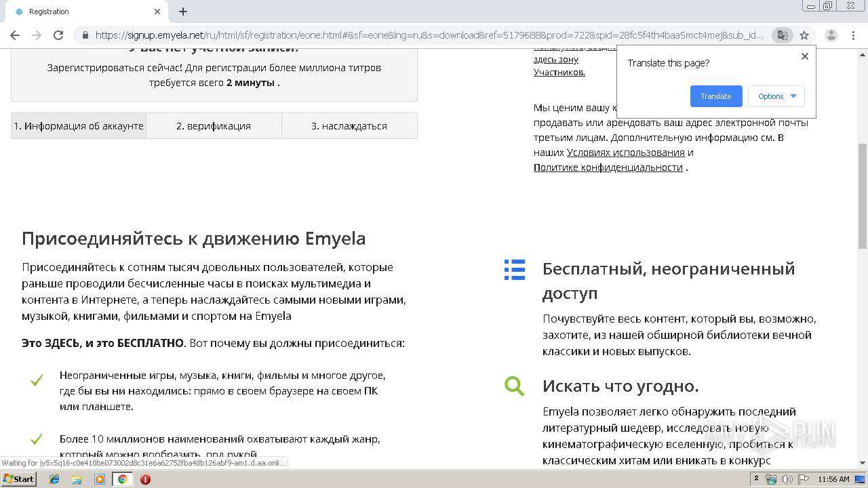Click the heading Искать что угодно.
Image resolution: width=868 pixels, height=488 pixels.
620,386
